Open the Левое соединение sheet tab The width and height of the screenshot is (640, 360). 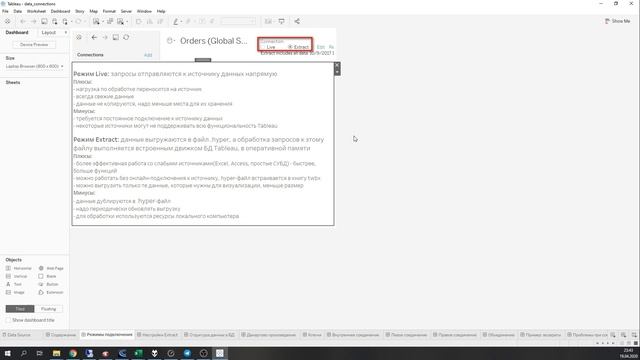(407, 335)
